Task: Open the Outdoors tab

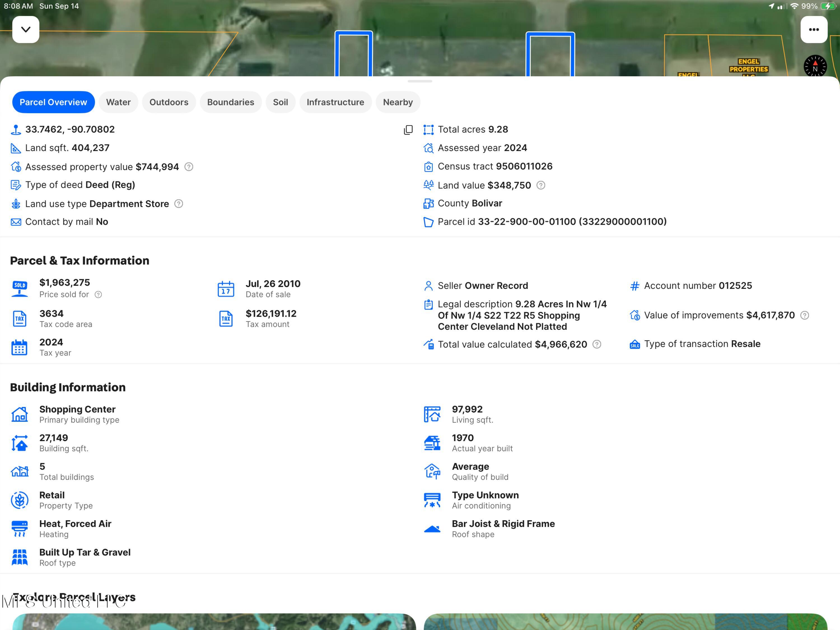Action: tap(169, 102)
